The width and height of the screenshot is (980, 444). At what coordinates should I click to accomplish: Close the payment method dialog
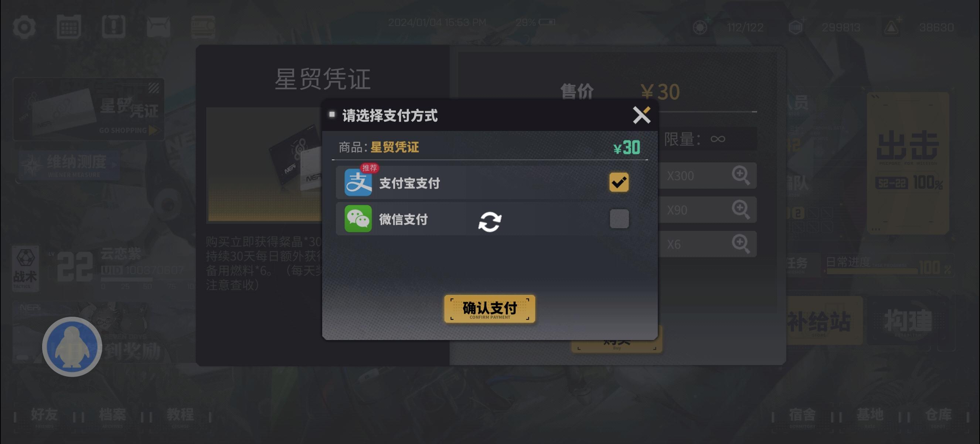point(642,115)
